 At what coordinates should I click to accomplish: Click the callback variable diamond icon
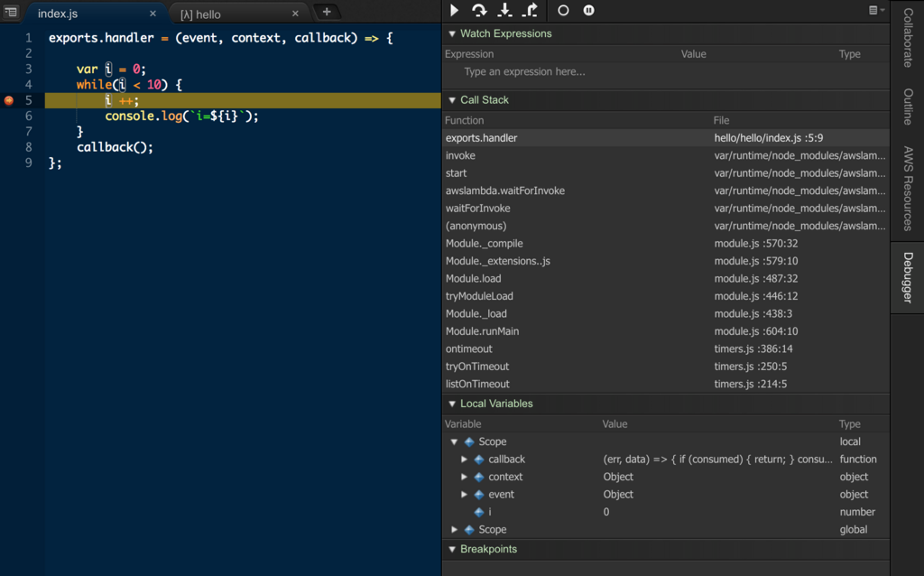coord(479,460)
